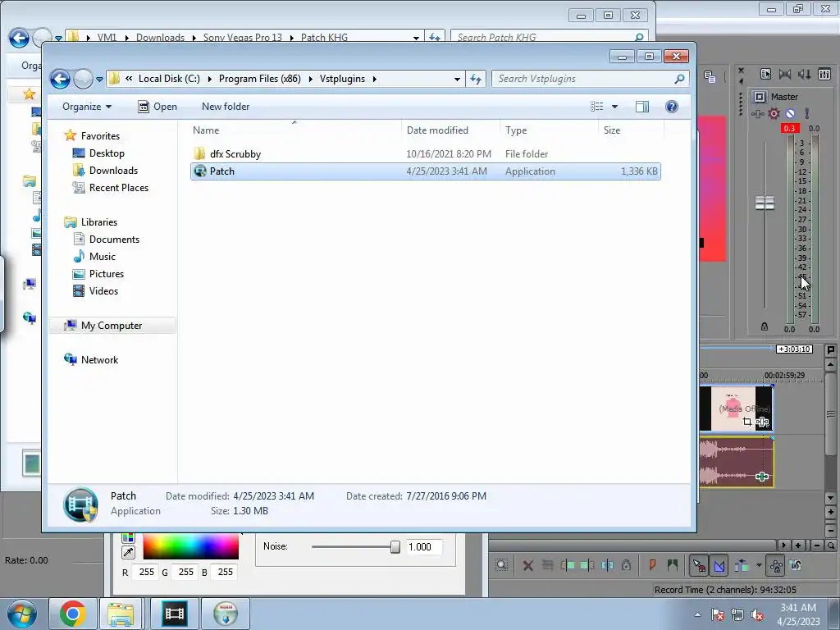Click the refresh button beside address bar
The width and height of the screenshot is (840, 630).
(x=476, y=80)
